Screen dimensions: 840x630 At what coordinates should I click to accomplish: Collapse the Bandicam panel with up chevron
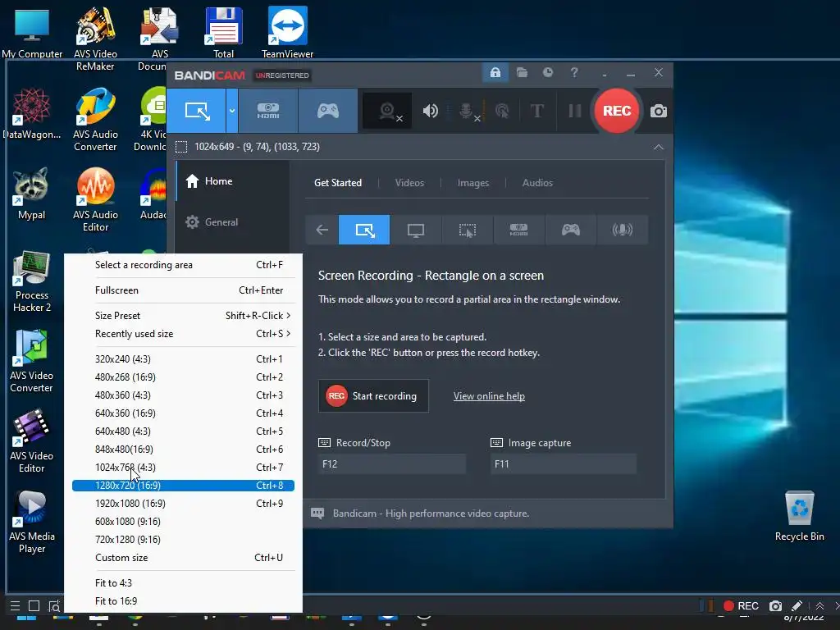pyautogui.click(x=659, y=147)
